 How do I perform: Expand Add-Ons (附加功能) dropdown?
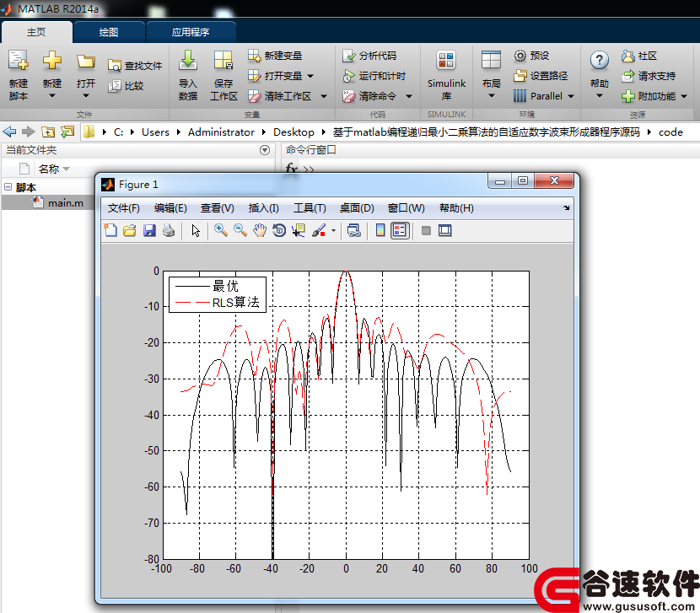click(x=684, y=96)
